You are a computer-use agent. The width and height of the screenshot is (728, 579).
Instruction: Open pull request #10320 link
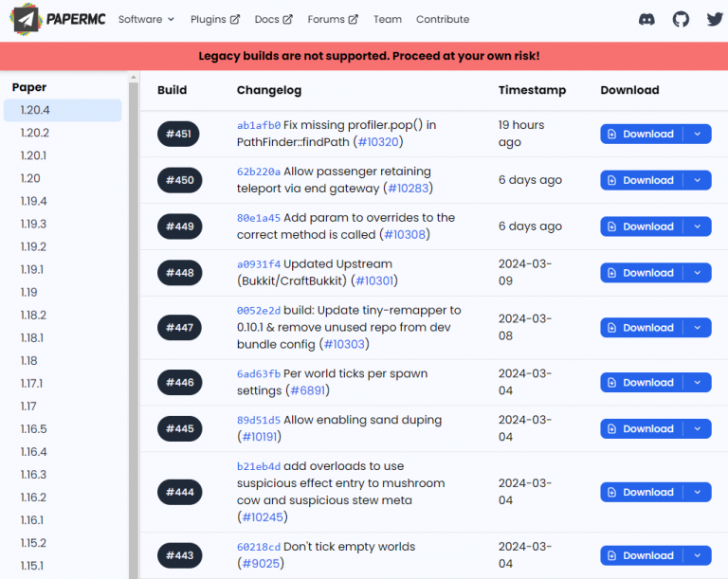click(x=378, y=142)
